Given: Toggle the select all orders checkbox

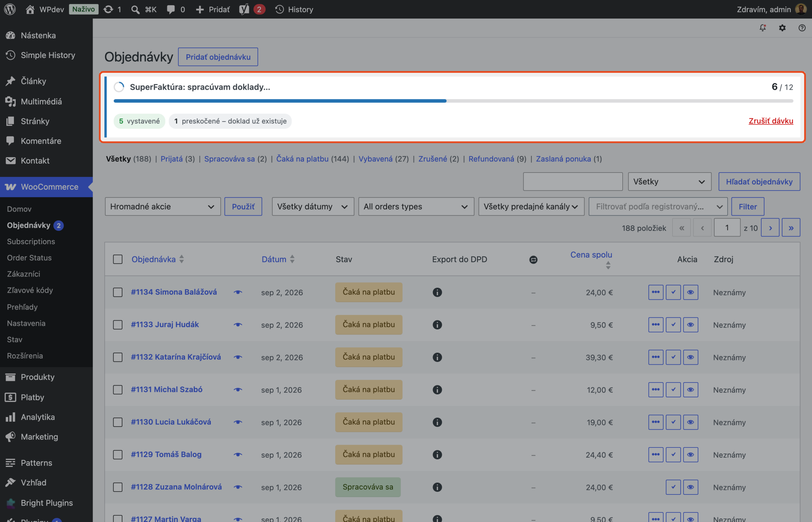Looking at the screenshot, I should click(118, 259).
